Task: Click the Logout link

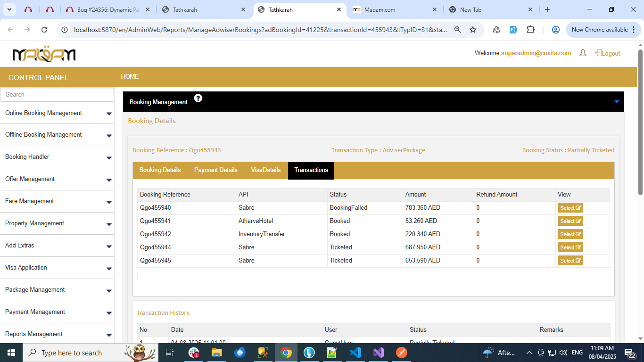Action: [608, 53]
